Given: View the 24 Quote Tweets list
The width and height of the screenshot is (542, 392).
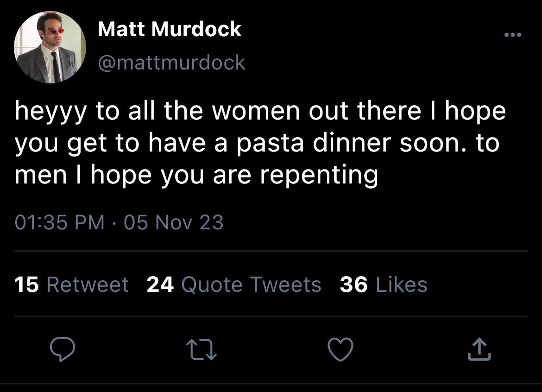Looking at the screenshot, I should [234, 285].
